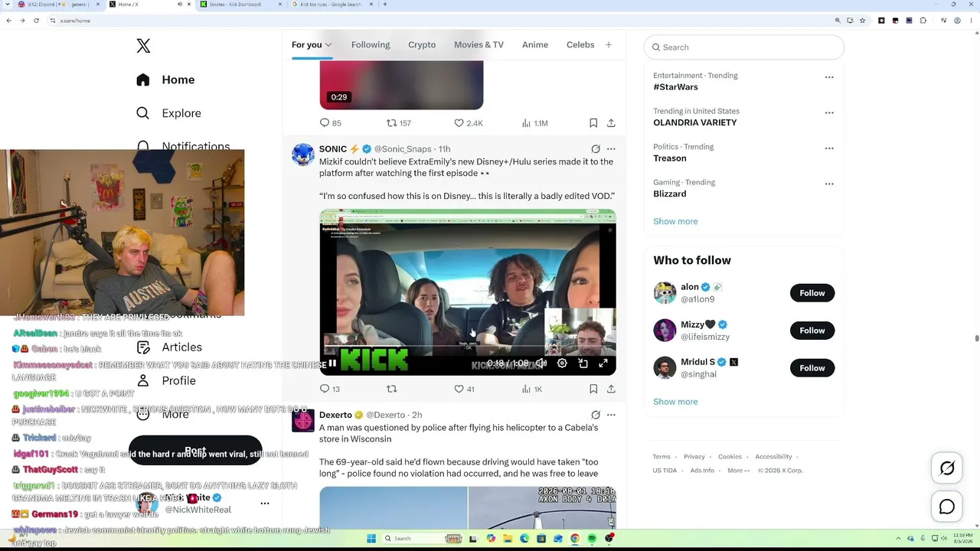Open the Terms footer link
This screenshot has width=980, height=551.
[x=661, y=457]
